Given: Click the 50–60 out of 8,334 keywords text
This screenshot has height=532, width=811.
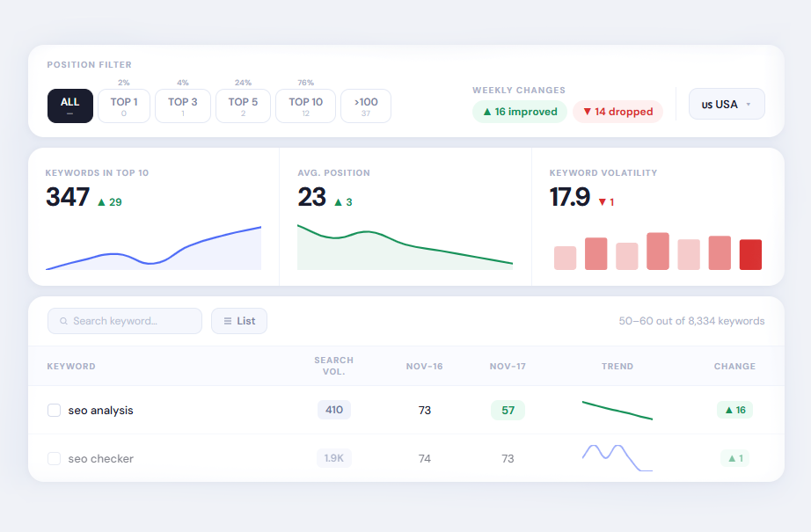Looking at the screenshot, I should click(x=691, y=321).
